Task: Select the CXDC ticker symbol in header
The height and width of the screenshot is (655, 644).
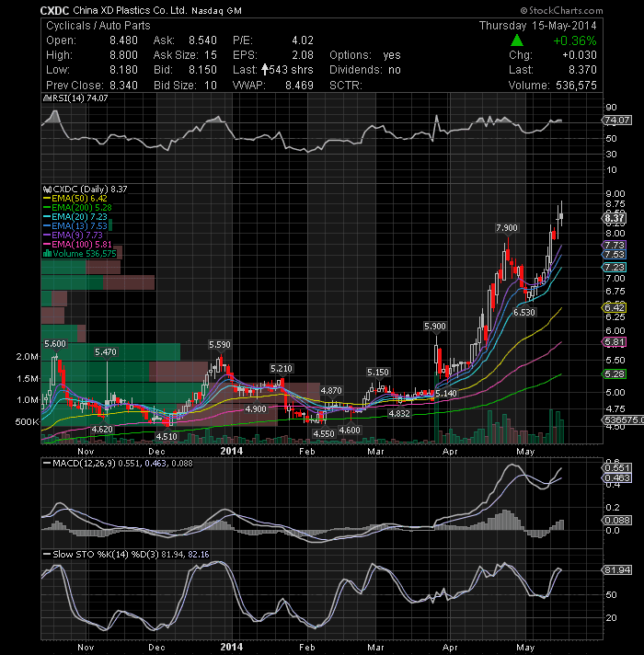Action: [x=54, y=10]
